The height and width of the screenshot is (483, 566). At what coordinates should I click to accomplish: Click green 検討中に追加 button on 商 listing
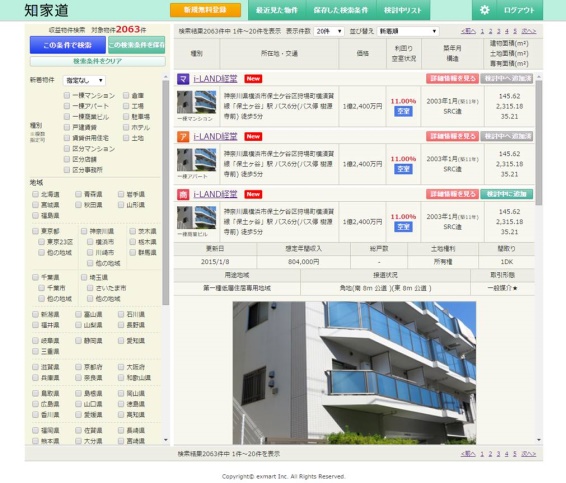(506, 194)
